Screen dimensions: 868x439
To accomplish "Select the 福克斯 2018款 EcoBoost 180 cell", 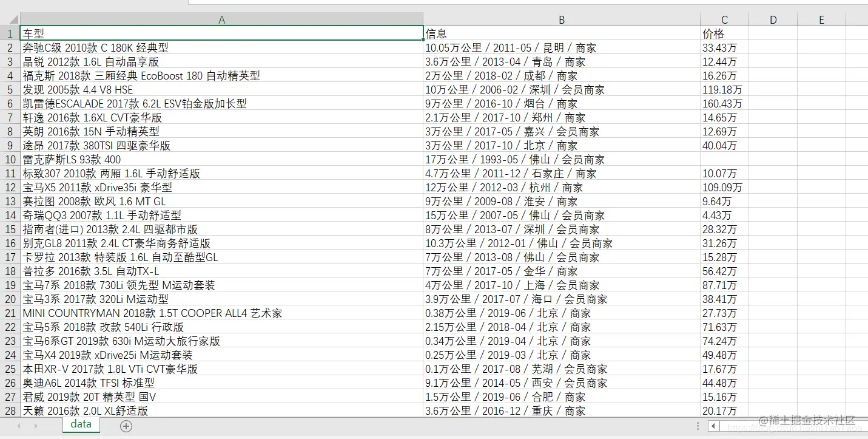I will point(222,75).
